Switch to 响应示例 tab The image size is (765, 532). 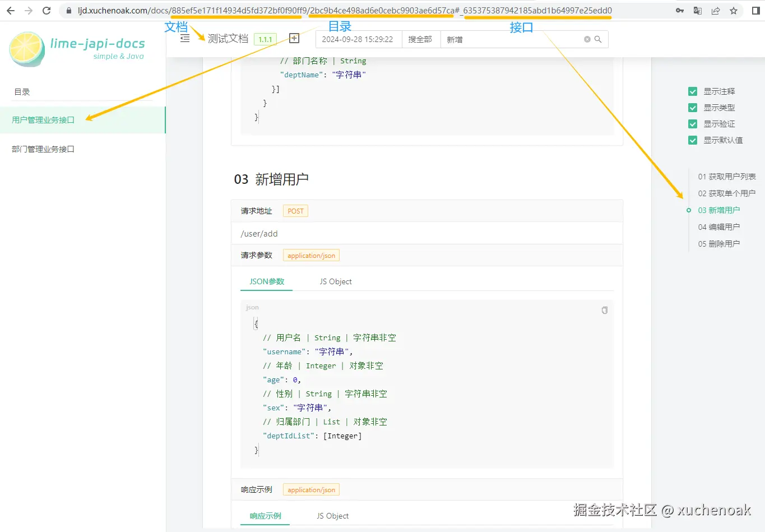pyautogui.click(x=266, y=516)
